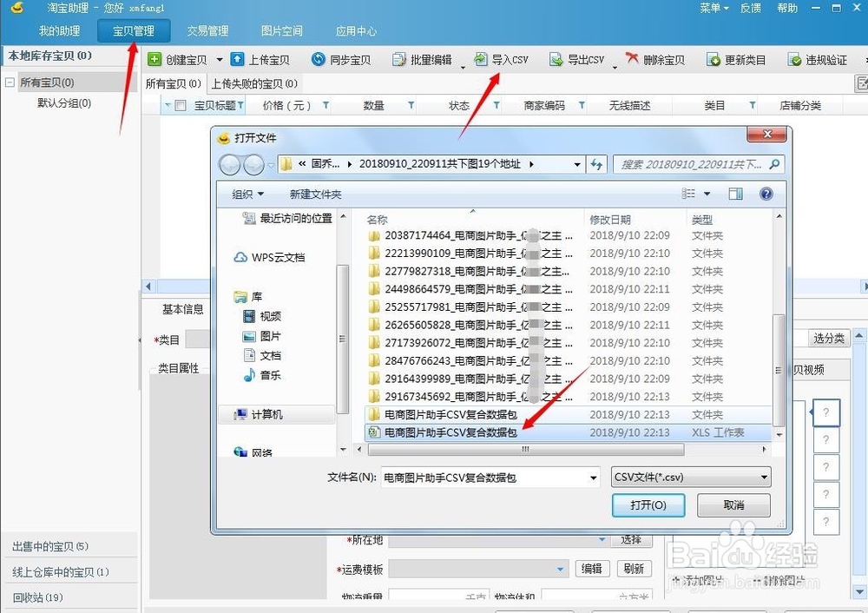Click filter icon on 价格 column

click(x=325, y=105)
